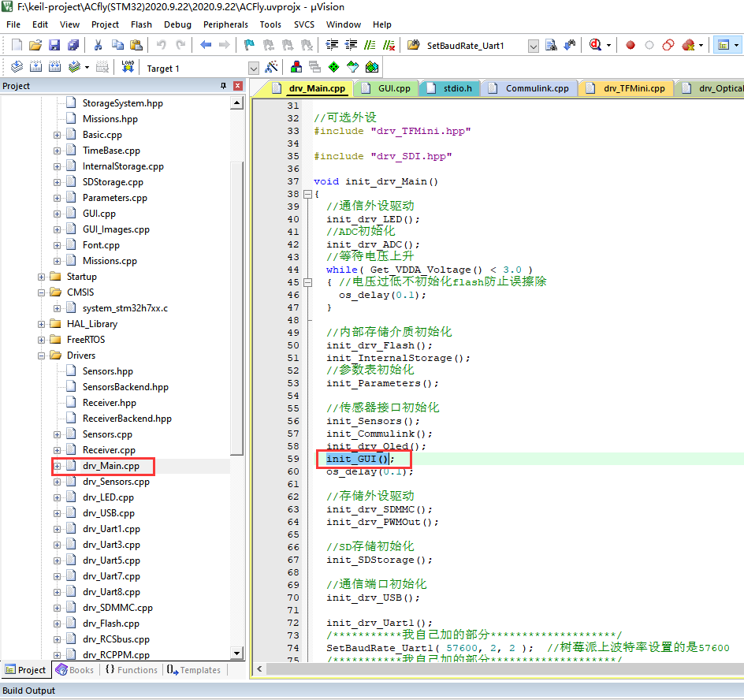The height and width of the screenshot is (700, 744).
Task: Click the Project panel vertical scrollbar
Action: pos(237,315)
